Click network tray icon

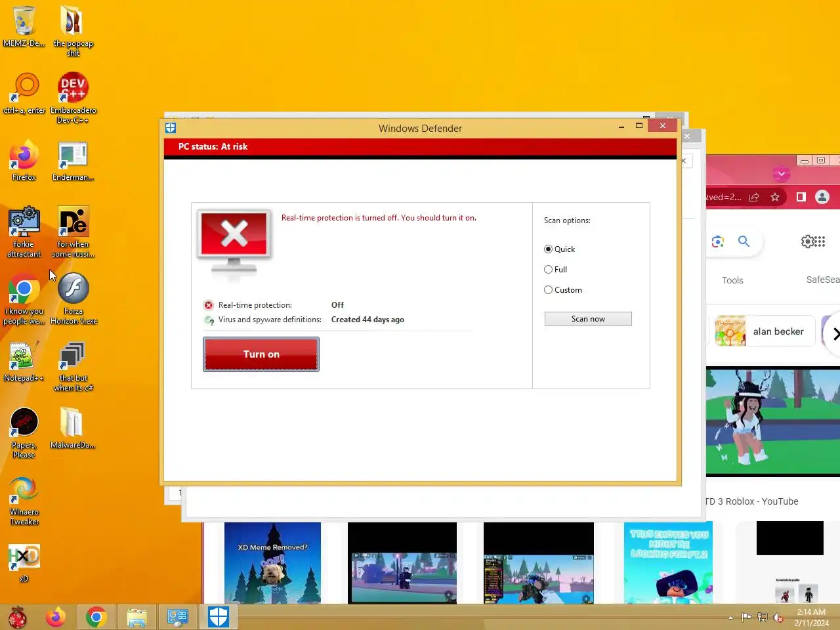pos(763,618)
